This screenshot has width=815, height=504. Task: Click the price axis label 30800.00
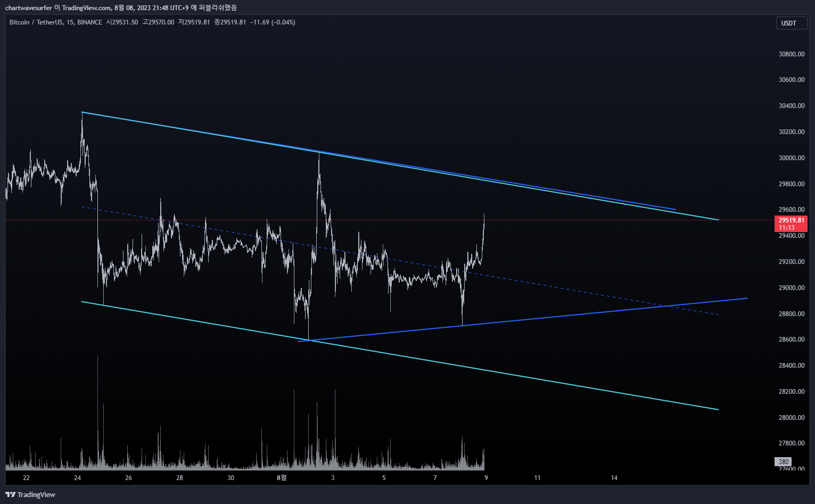click(x=792, y=54)
